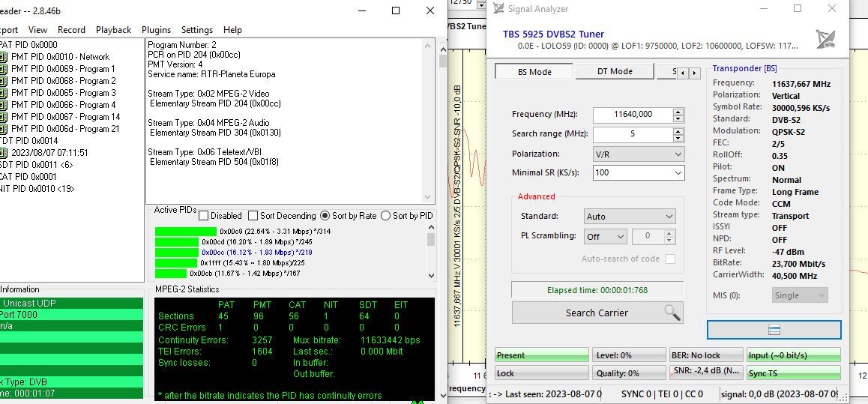Select the Sort by PID radio button
Image resolution: width=868 pixels, height=404 pixels.
click(x=385, y=216)
